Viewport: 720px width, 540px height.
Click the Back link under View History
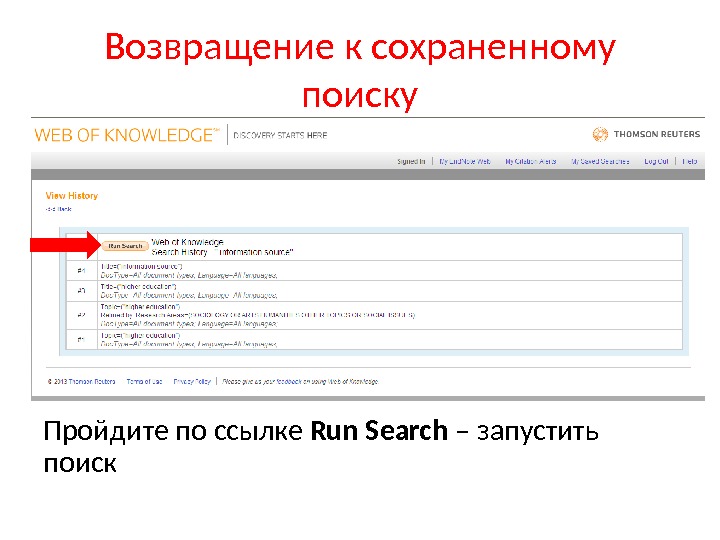point(58,209)
